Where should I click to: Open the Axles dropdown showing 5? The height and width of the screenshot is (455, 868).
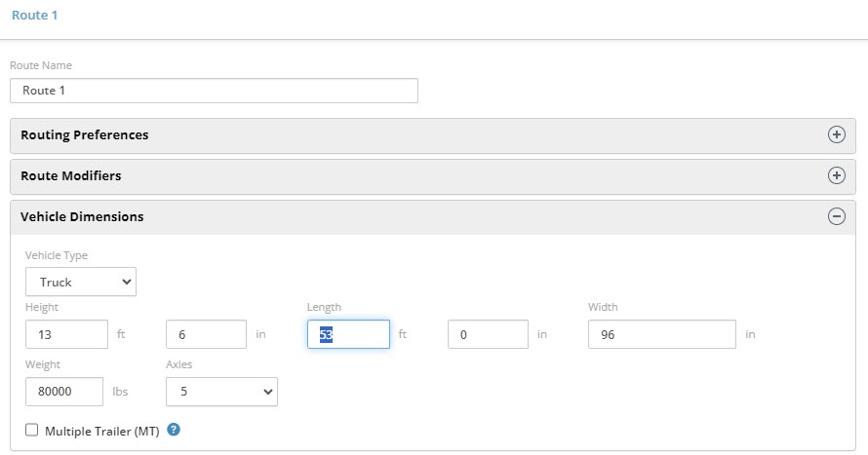(x=221, y=392)
